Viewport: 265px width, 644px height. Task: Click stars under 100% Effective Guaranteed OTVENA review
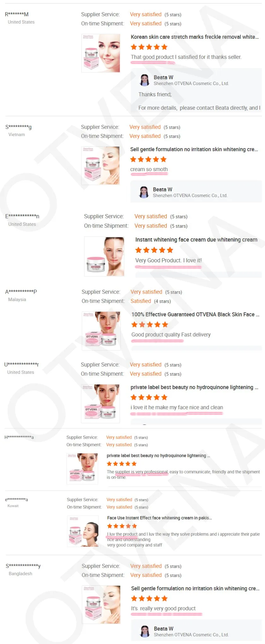150,325
